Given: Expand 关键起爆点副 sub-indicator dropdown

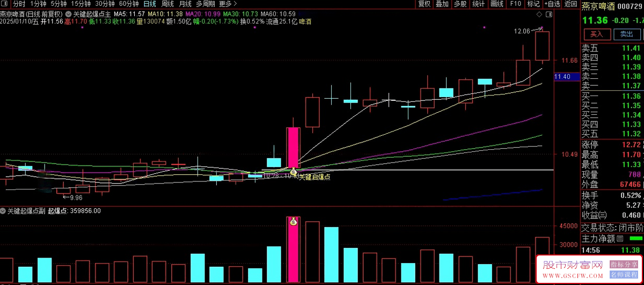Looking at the screenshot, I should [x=3, y=211].
